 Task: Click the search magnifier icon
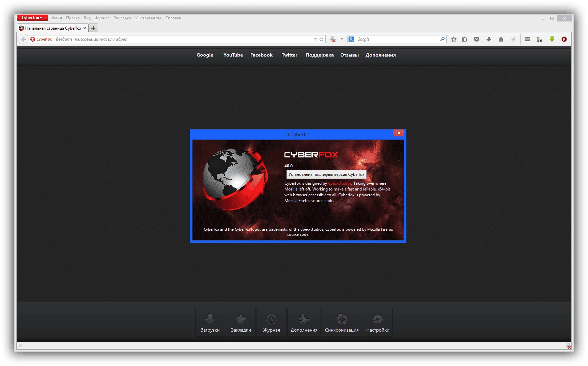442,39
